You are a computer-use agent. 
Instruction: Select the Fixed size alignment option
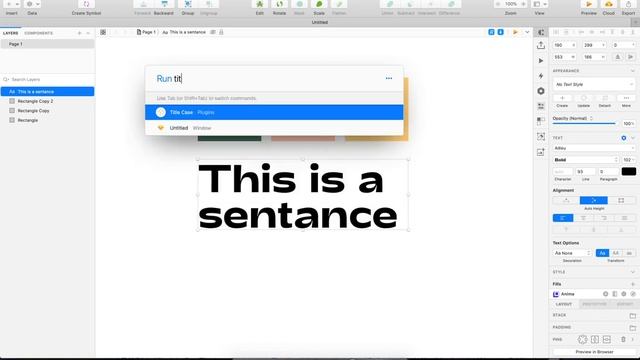[x=621, y=200]
